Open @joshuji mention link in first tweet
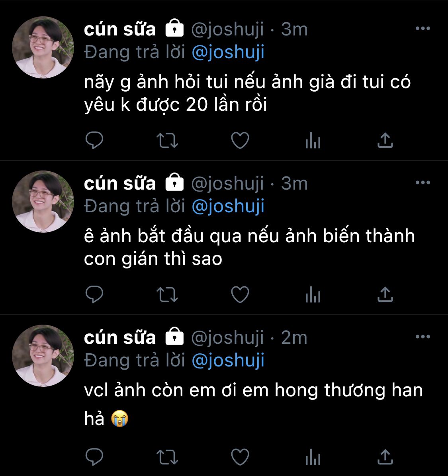448x476 pixels. [x=228, y=52]
